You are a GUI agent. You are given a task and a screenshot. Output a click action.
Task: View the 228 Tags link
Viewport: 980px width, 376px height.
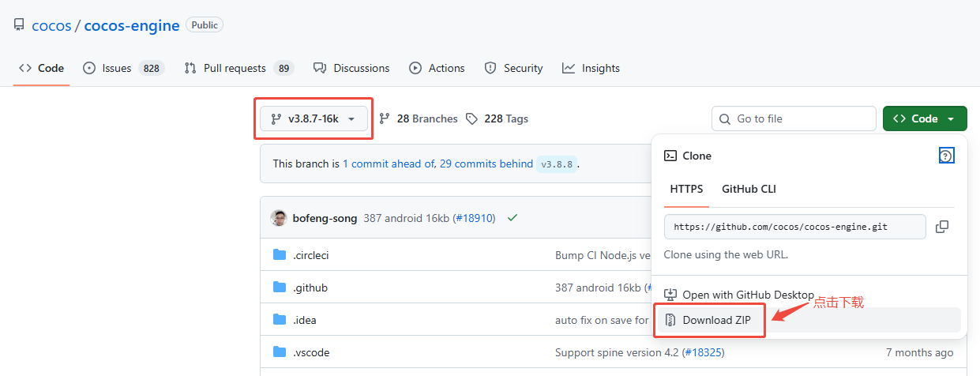click(497, 118)
